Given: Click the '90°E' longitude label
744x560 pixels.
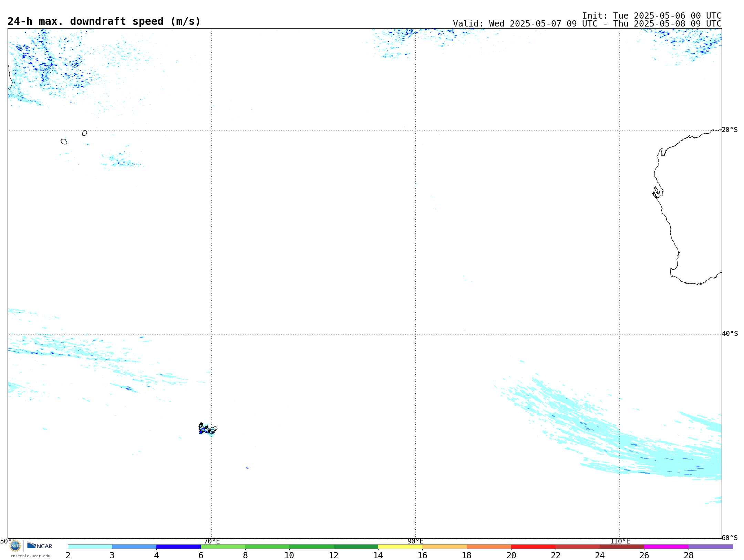Looking at the screenshot, I should pyautogui.click(x=415, y=541).
